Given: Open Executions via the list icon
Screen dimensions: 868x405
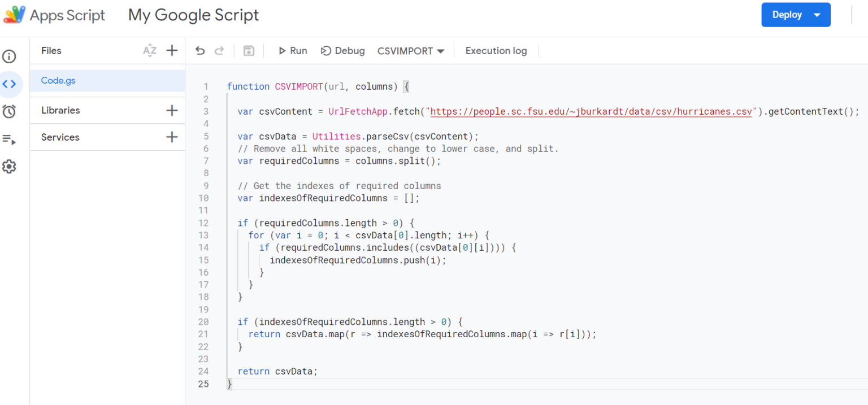Looking at the screenshot, I should (x=10, y=139).
